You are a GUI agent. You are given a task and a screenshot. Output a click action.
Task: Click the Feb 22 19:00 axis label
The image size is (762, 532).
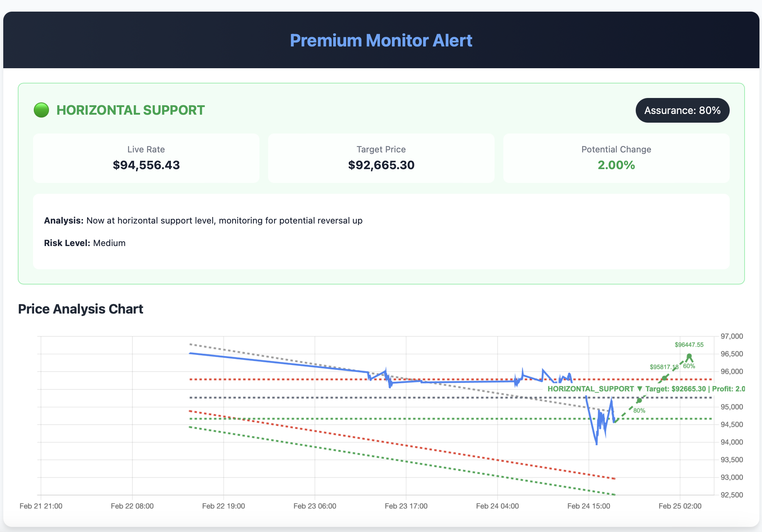pos(224,506)
